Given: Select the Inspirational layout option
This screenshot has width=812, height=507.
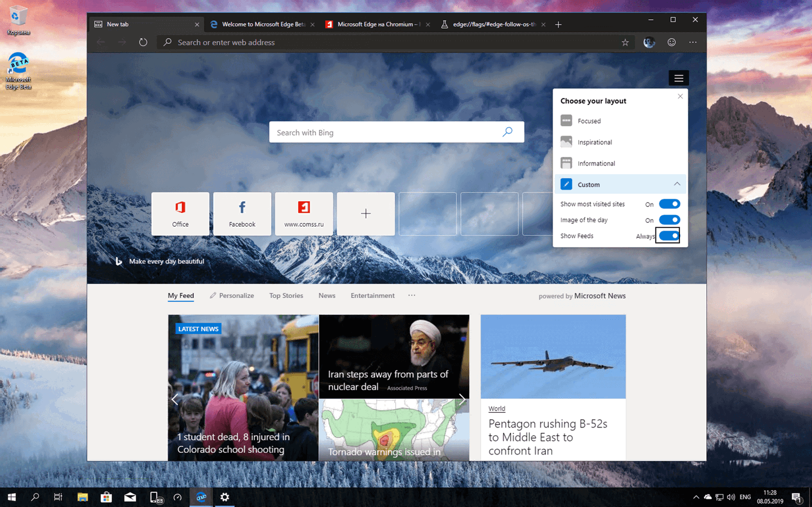Looking at the screenshot, I should pos(620,142).
